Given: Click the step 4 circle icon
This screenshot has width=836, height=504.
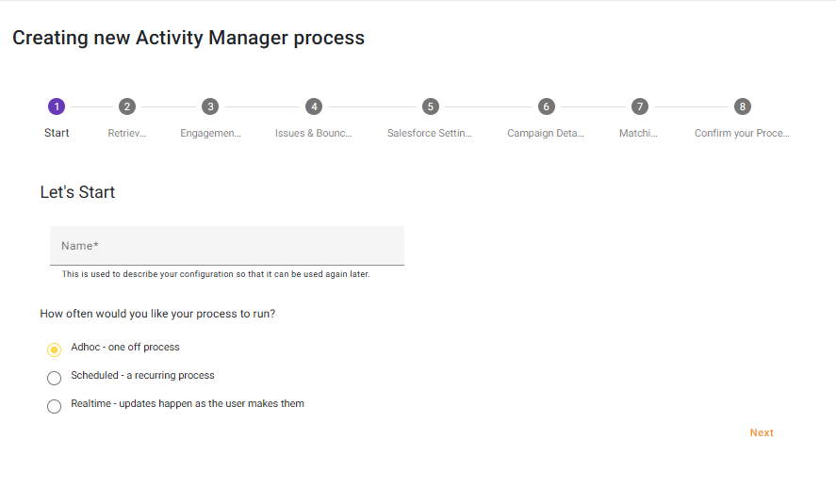Looking at the screenshot, I should pyautogui.click(x=314, y=106).
